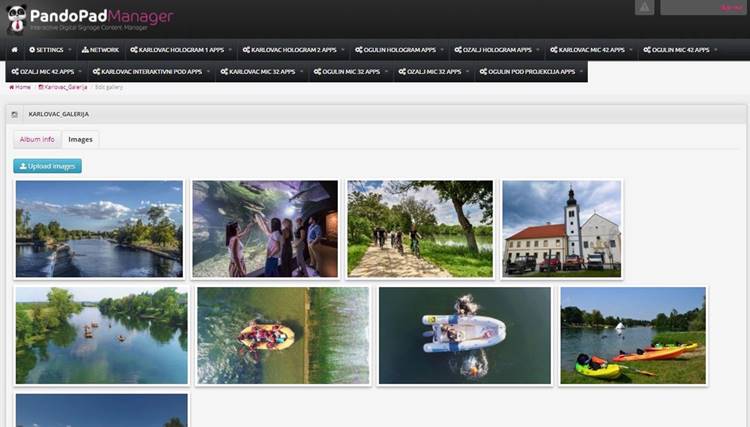
Task: Expand Ozalj Hologram Apps menu
Action: pyautogui.click(x=496, y=50)
